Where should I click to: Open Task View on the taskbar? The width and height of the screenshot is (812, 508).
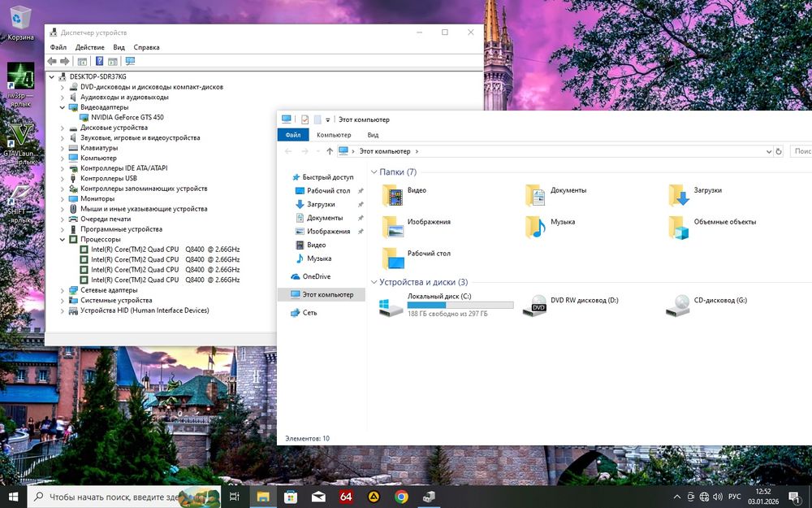coord(235,497)
